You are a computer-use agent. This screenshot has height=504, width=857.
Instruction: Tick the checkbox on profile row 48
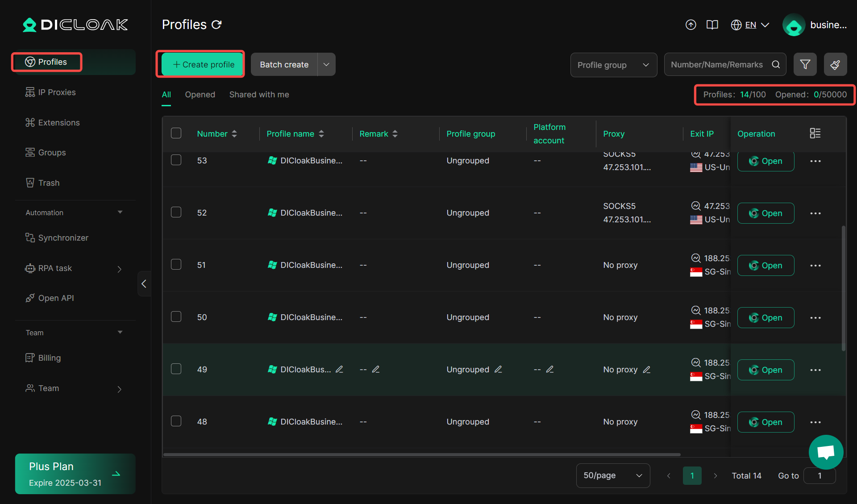pyautogui.click(x=176, y=421)
